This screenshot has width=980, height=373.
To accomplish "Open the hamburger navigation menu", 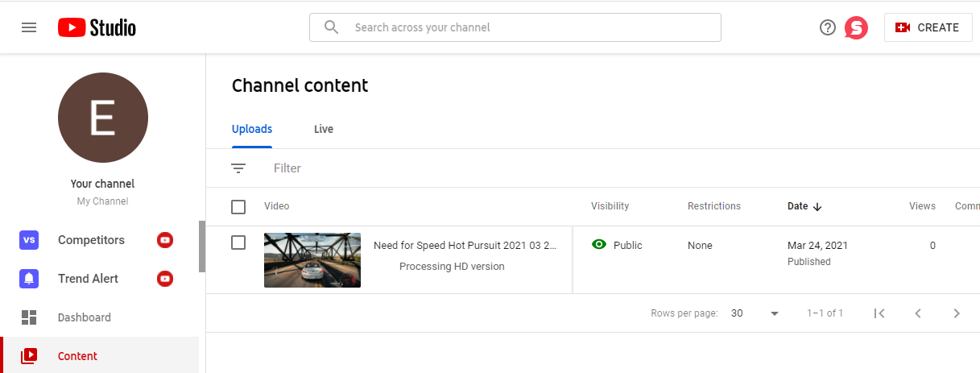I will pyautogui.click(x=29, y=27).
